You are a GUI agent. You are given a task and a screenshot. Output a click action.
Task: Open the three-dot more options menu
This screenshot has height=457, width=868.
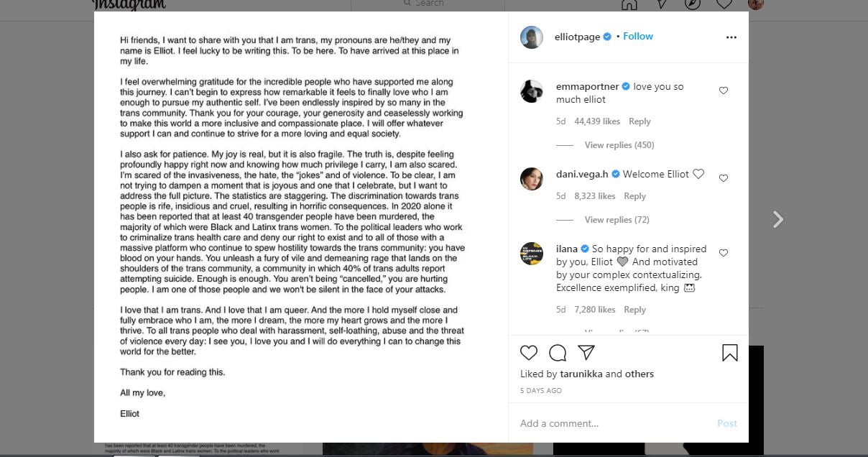[x=731, y=37]
